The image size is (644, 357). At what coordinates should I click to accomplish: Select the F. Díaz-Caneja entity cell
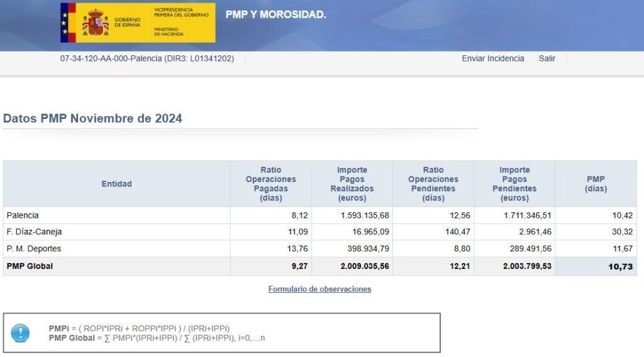coord(34,232)
